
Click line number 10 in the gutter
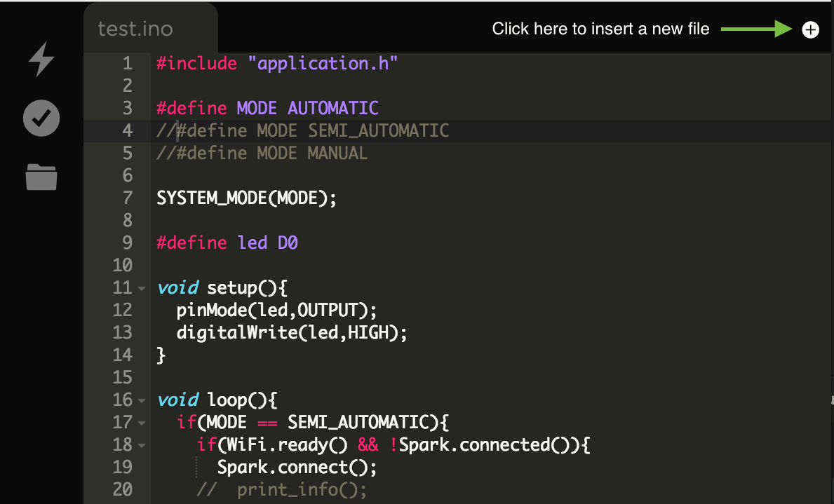122,265
